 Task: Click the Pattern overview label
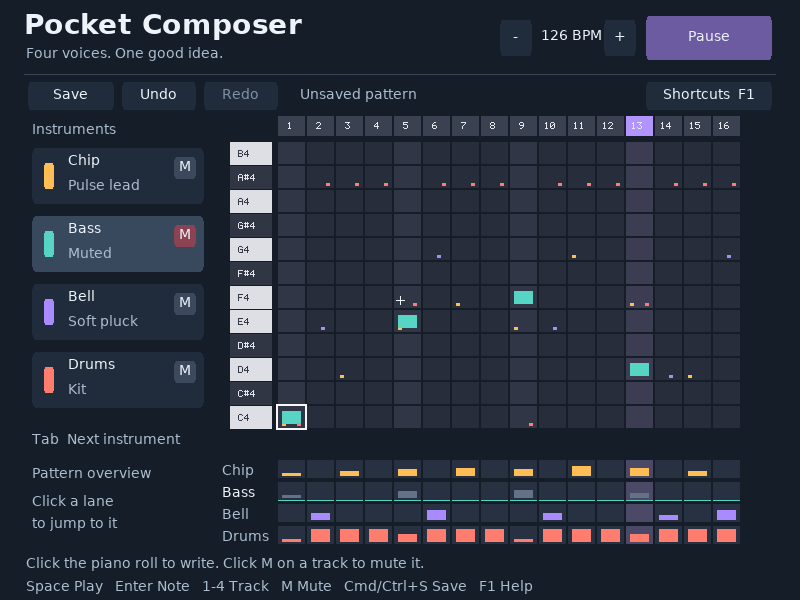click(91, 473)
